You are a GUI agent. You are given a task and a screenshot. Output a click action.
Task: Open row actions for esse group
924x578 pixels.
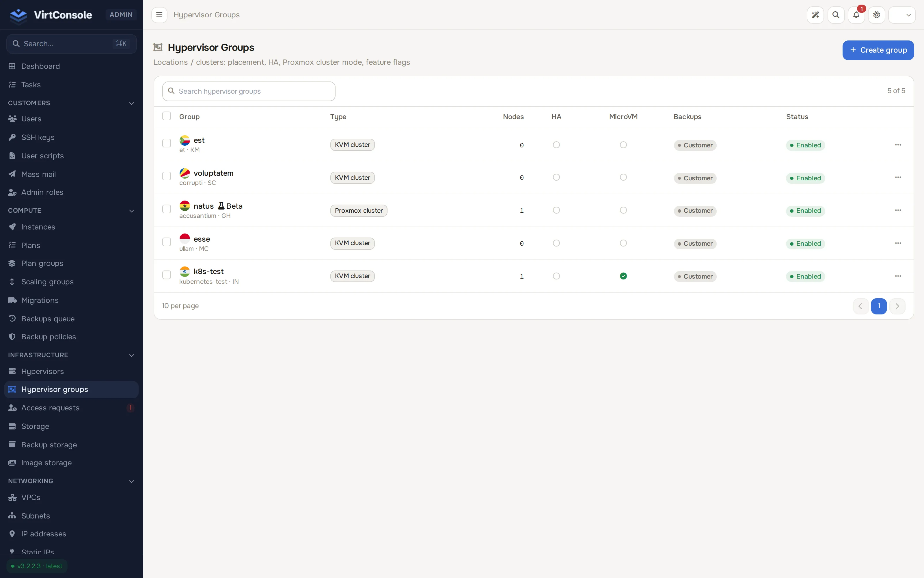click(898, 243)
